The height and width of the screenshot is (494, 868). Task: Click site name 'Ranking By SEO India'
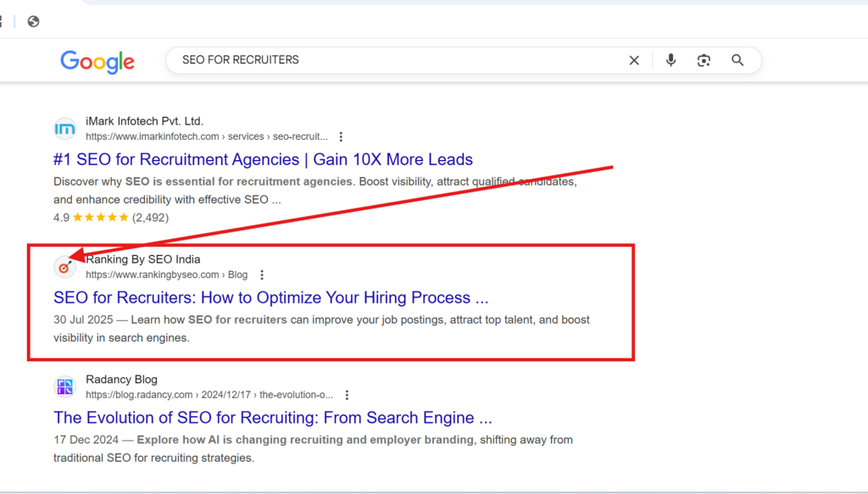(x=142, y=259)
